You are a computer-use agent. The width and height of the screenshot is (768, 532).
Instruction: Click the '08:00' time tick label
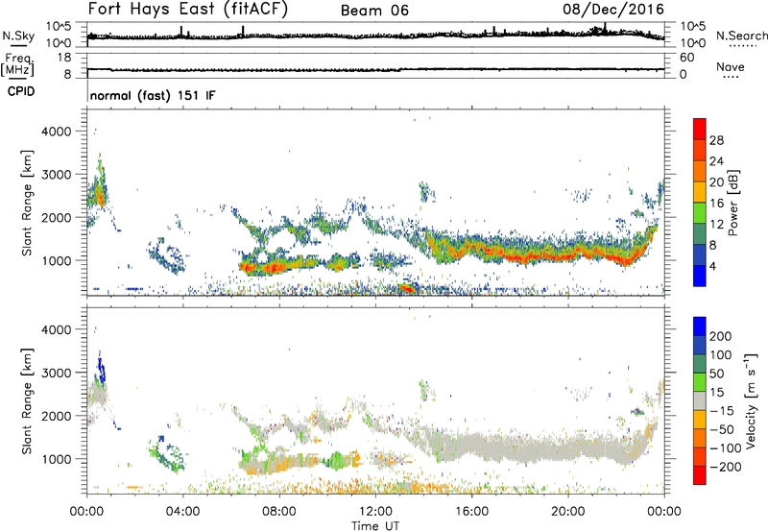click(278, 512)
